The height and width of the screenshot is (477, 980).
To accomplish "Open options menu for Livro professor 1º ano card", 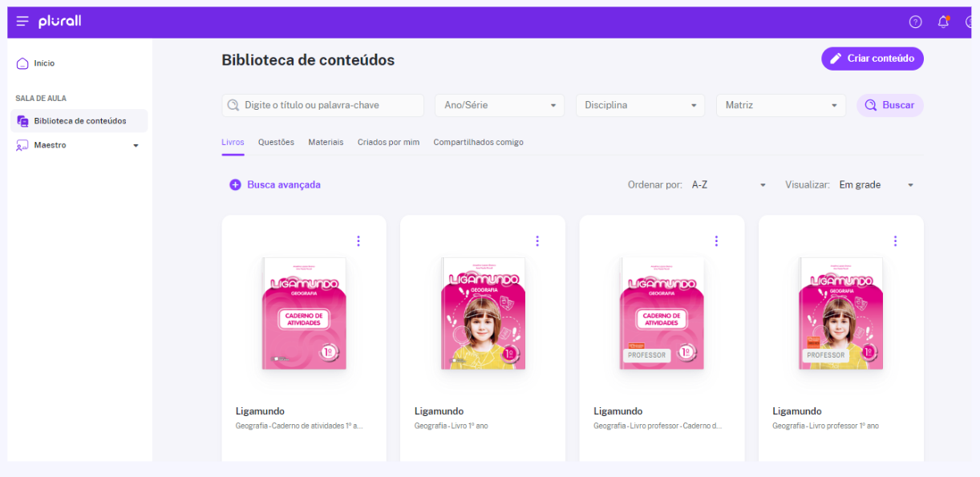I will click(x=895, y=241).
